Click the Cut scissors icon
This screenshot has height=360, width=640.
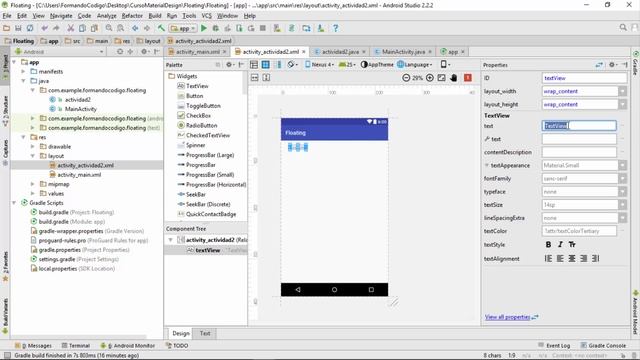click(x=71, y=28)
